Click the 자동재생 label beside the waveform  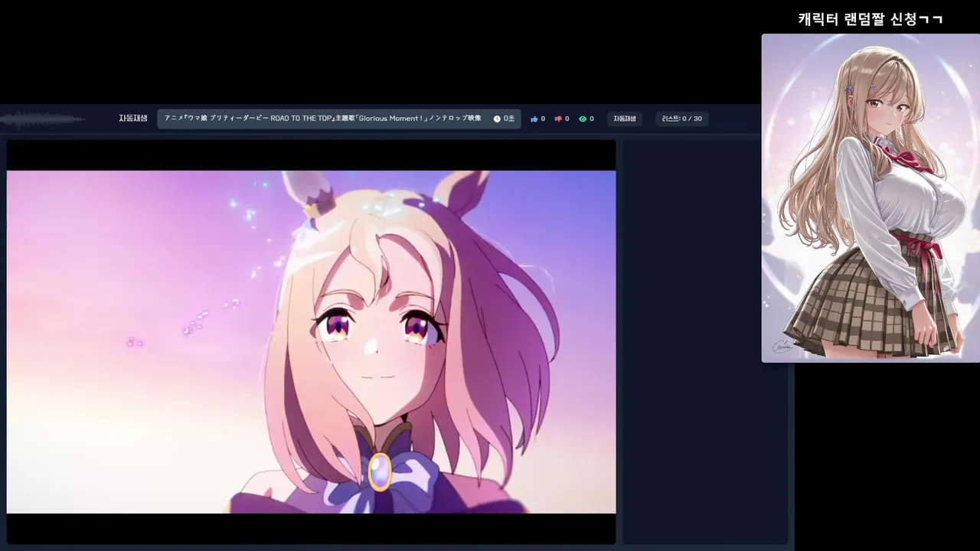click(x=132, y=119)
